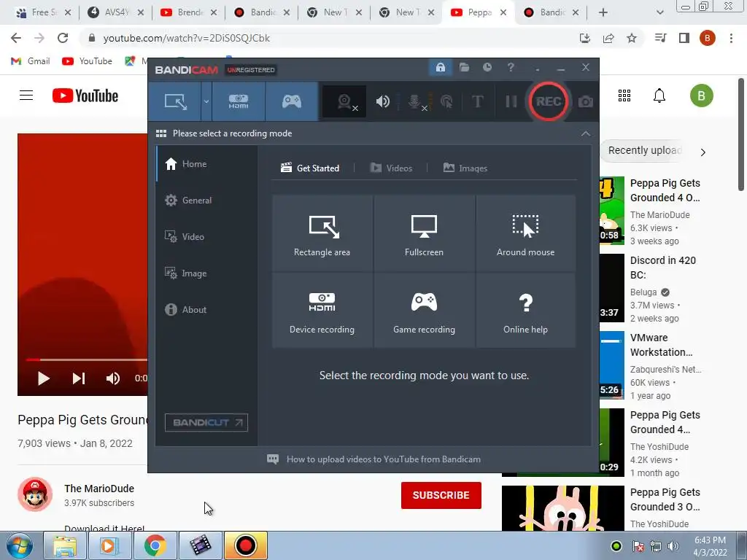Open the Gmail bookmark
The height and width of the screenshot is (560, 747).
[31, 61]
